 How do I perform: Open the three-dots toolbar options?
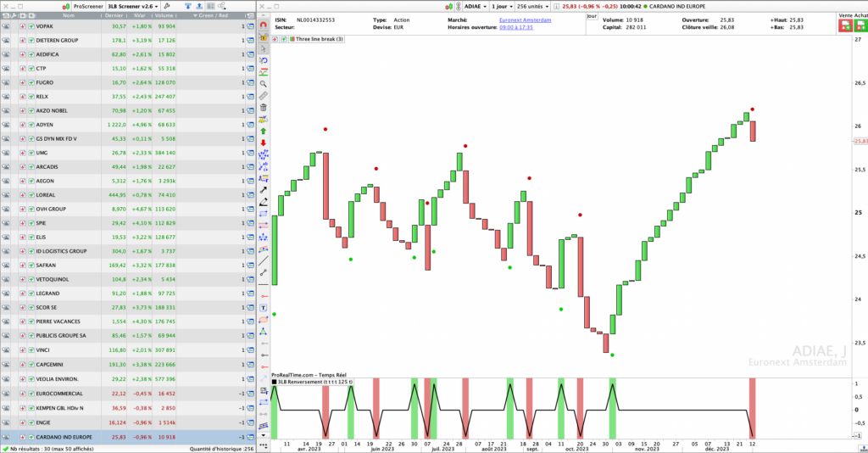(264, 445)
